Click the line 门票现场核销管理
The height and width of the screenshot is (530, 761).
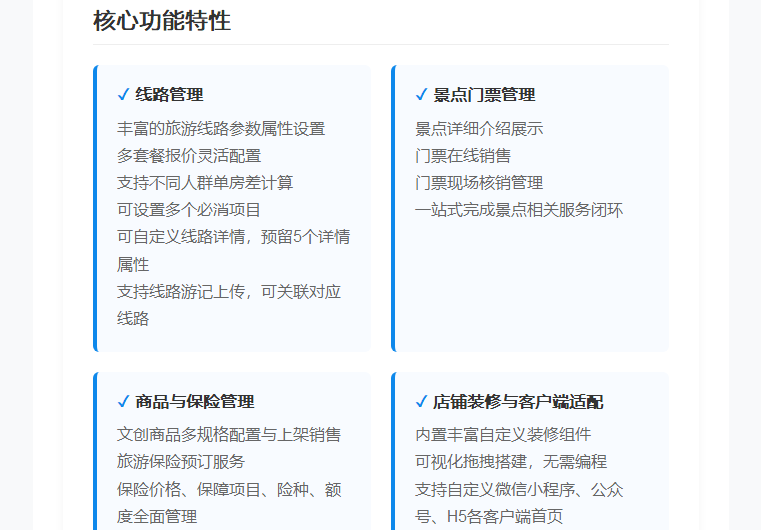(479, 183)
